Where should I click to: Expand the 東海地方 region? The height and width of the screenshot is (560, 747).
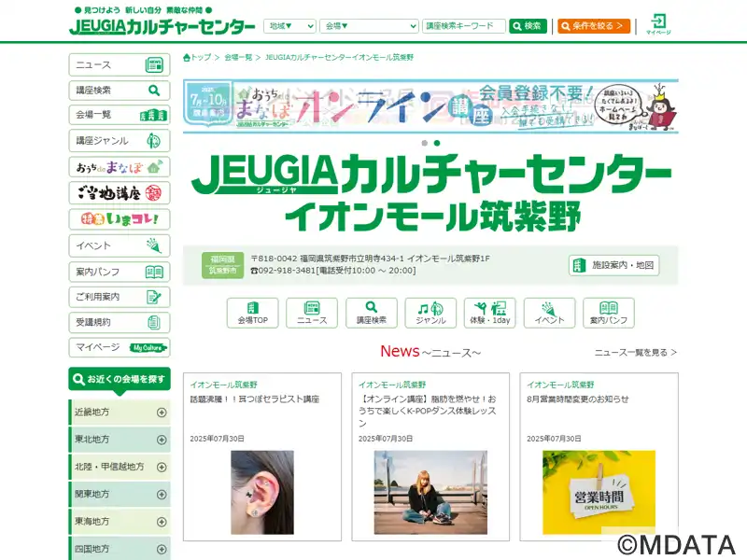[x=120, y=522]
